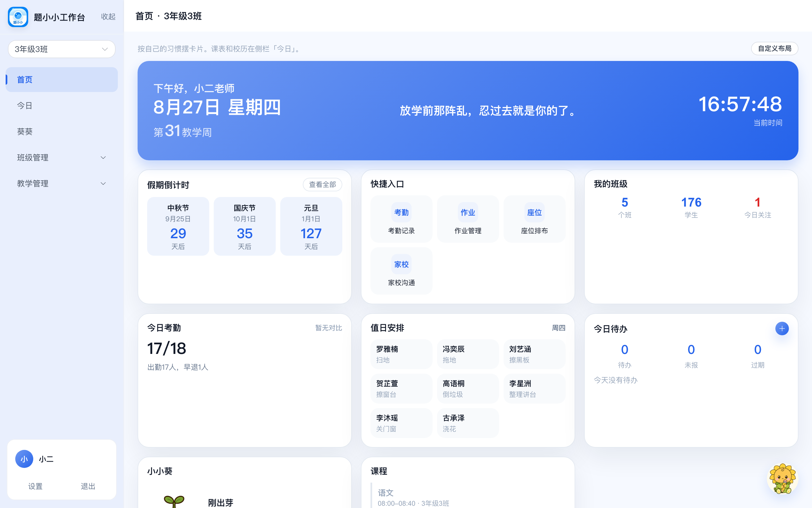Click 刚出芽 growth stage text
Viewport: 812px width, 508px height.
pyautogui.click(x=220, y=503)
